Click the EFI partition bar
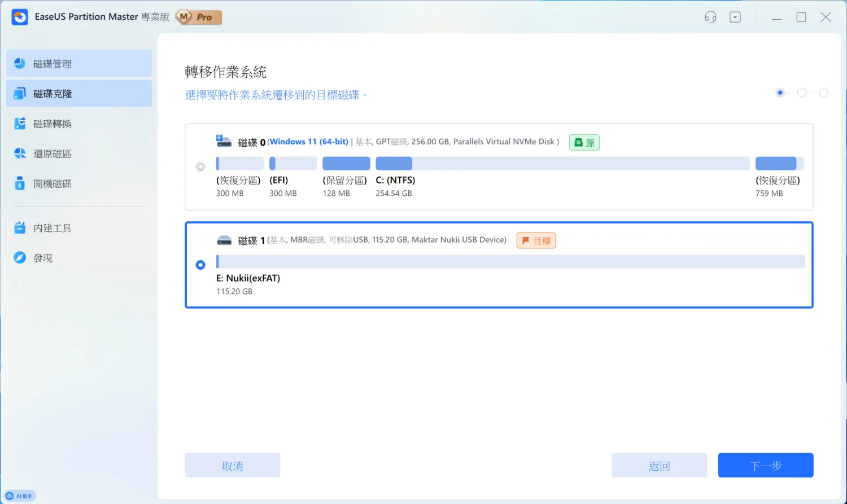The width and height of the screenshot is (847, 504). click(293, 164)
